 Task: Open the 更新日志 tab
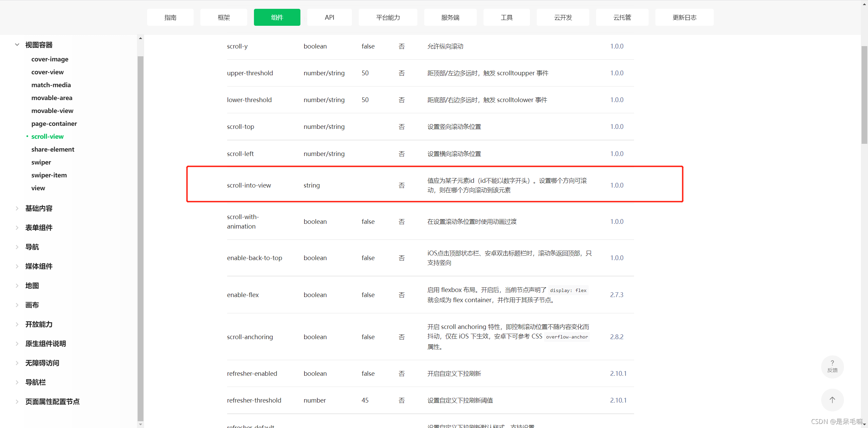click(x=684, y=17)
